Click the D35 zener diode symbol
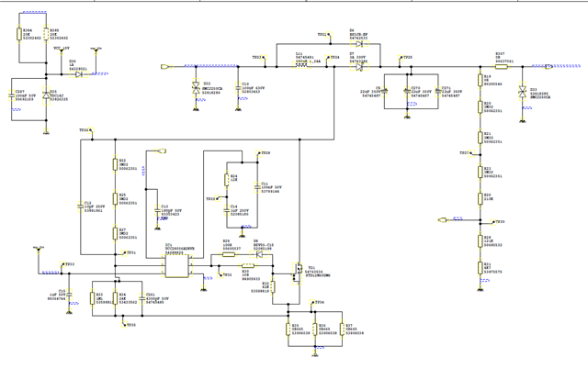The image size is (588, 368). 46,95
